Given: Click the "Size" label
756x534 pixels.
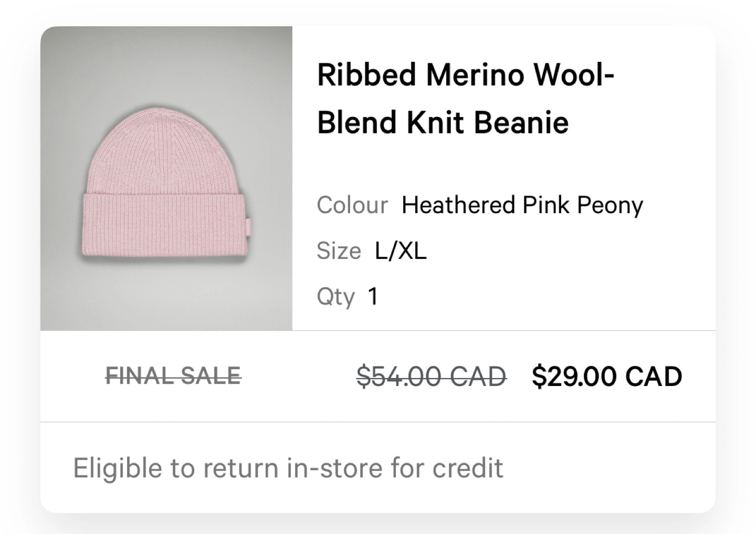Looking at the screenshot, I should point(339,251).
